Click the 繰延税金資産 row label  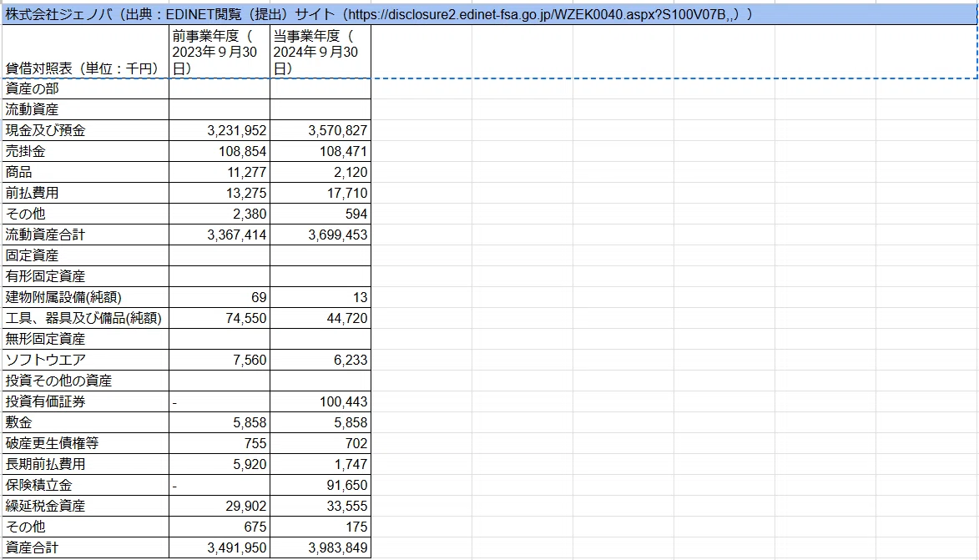tap(85, 507)
